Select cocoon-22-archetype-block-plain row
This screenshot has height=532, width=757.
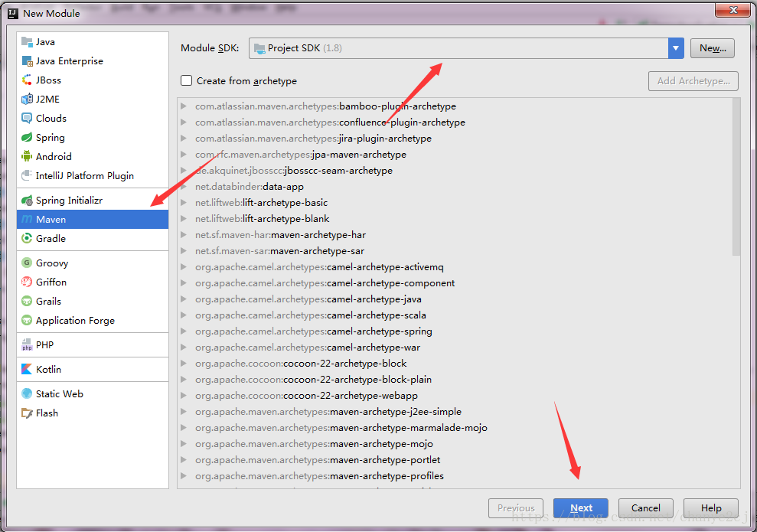[455, 380]
